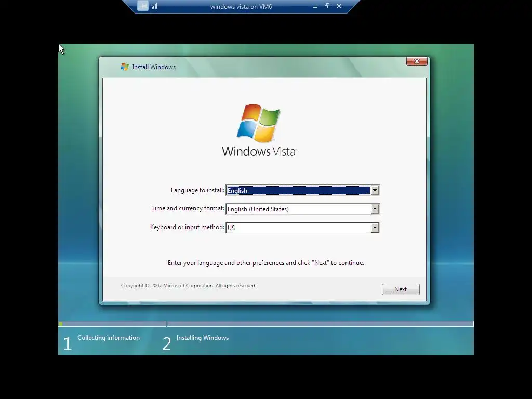Image resolution: width=532 pixels, height=399 pixels.
Task: Minimize the VM6 remote session window
Action: [x=315, y=6]
